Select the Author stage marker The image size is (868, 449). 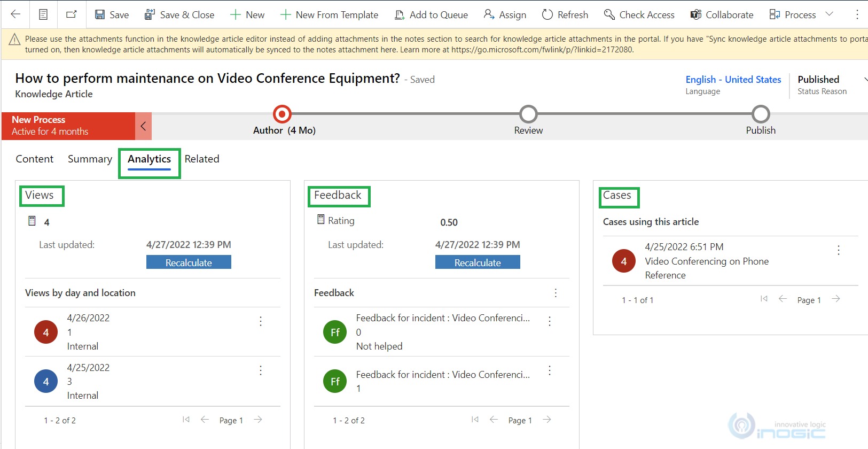(282, 114)
